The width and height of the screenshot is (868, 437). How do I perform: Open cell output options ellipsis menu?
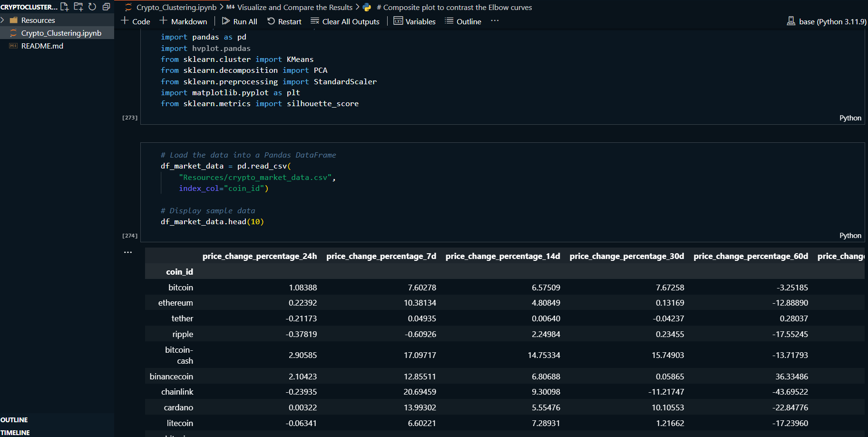tap(128, 252)
